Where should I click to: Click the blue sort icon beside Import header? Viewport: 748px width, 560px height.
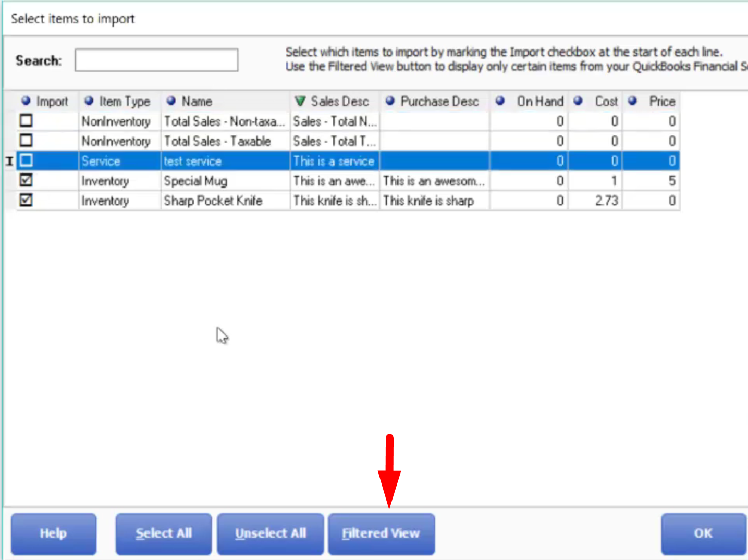26,101
